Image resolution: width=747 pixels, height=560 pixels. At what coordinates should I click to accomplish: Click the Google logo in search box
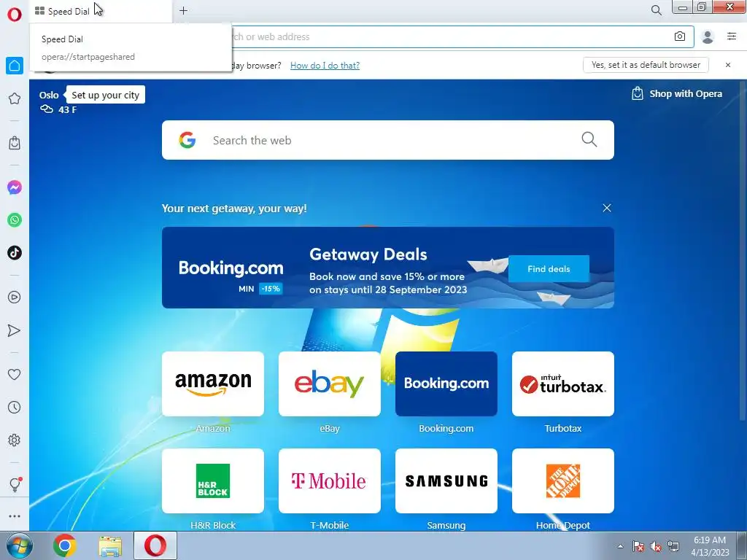pyautogui.click(x=187, y=140)
